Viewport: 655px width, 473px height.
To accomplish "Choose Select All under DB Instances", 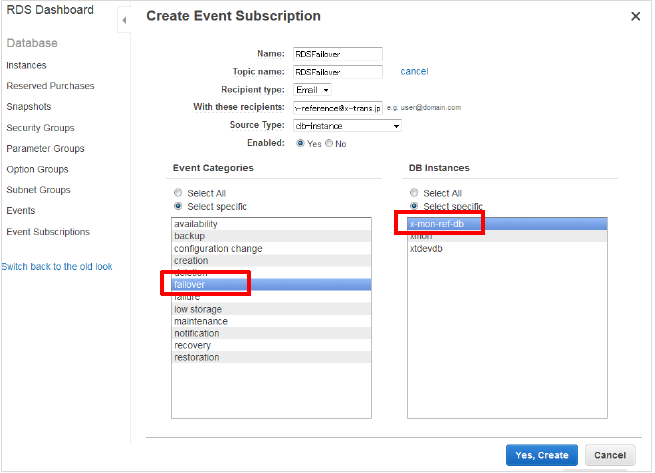I will 415,193.
